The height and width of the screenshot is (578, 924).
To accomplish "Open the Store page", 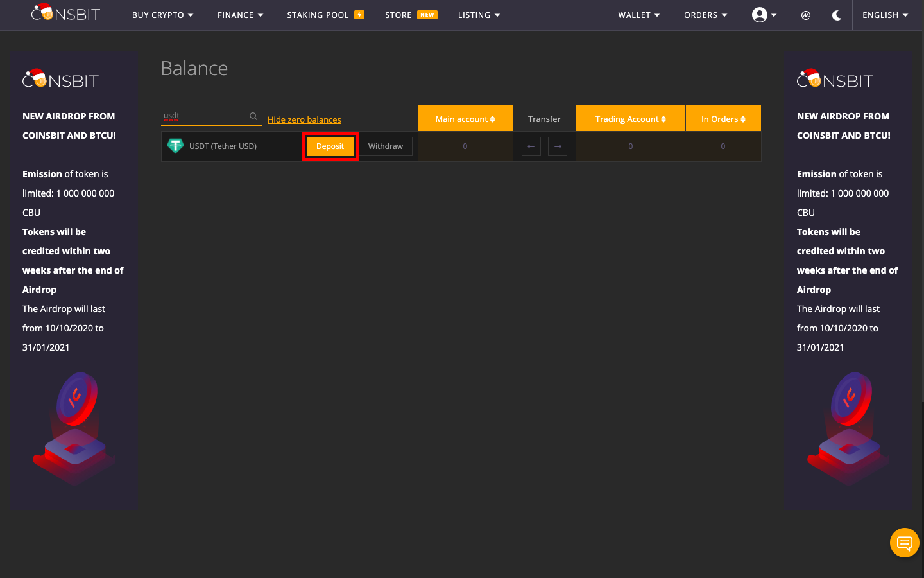I will click(x=398, y=15).
